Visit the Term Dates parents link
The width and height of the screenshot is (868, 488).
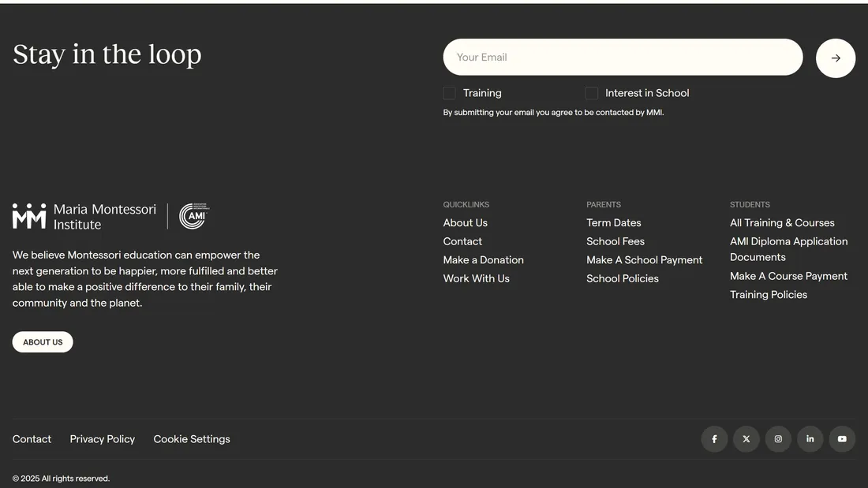pos(613,223)
